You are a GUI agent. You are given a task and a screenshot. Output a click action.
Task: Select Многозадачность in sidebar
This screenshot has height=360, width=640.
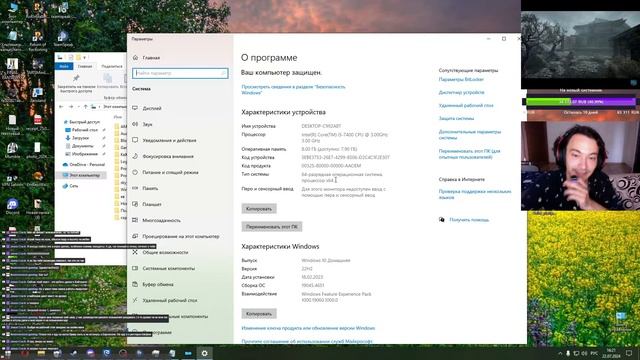click(x=157, y=220)
